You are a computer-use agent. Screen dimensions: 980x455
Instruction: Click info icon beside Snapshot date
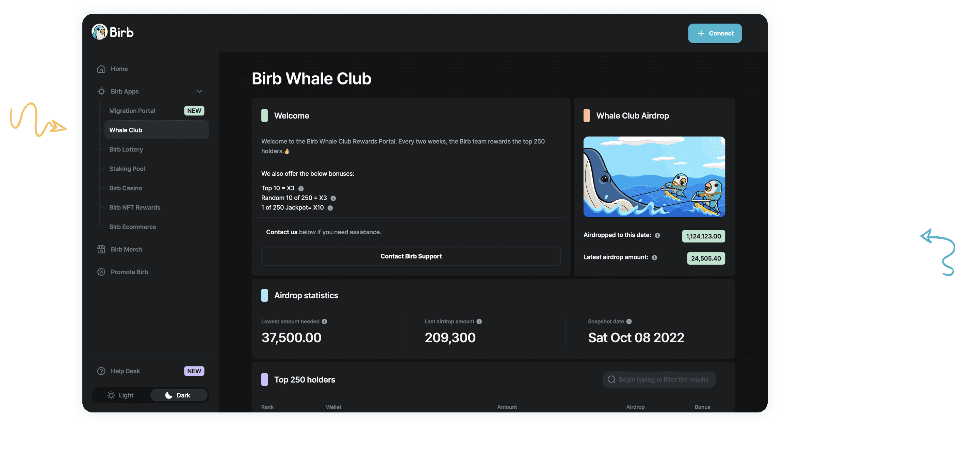point(629,322)
